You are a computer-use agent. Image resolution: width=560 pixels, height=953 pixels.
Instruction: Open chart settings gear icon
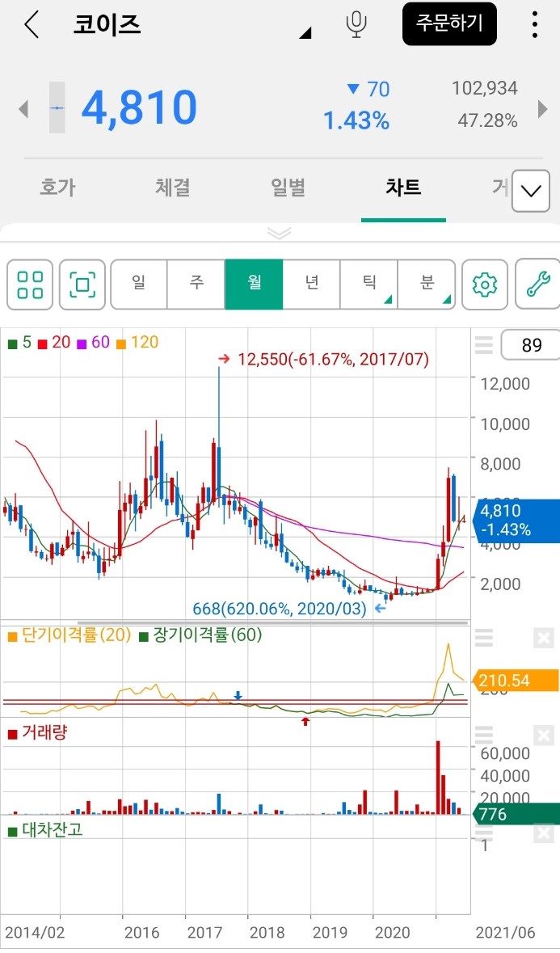(x=485, y=285)
